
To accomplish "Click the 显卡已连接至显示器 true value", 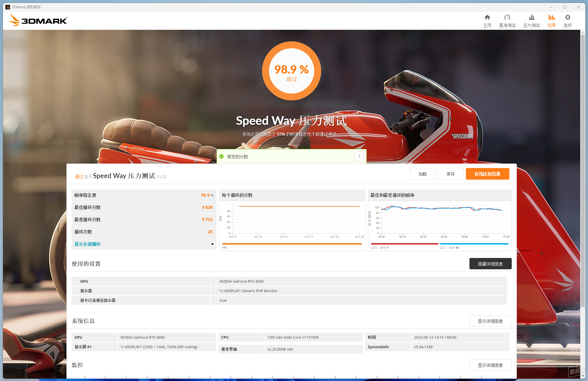I will click(223, 300).
